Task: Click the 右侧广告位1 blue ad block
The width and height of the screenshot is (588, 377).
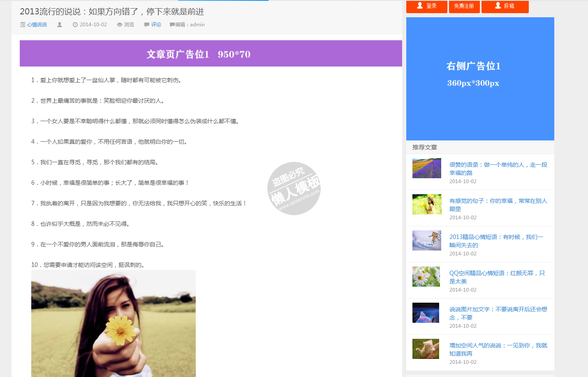Action: tap(480, 79)
